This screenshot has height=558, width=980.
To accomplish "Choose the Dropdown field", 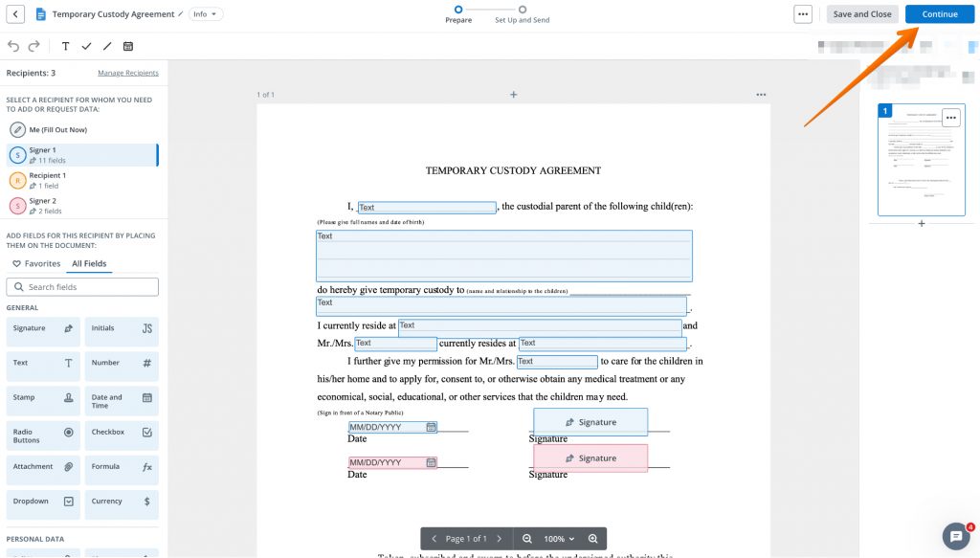I will [x=43, y=504].
